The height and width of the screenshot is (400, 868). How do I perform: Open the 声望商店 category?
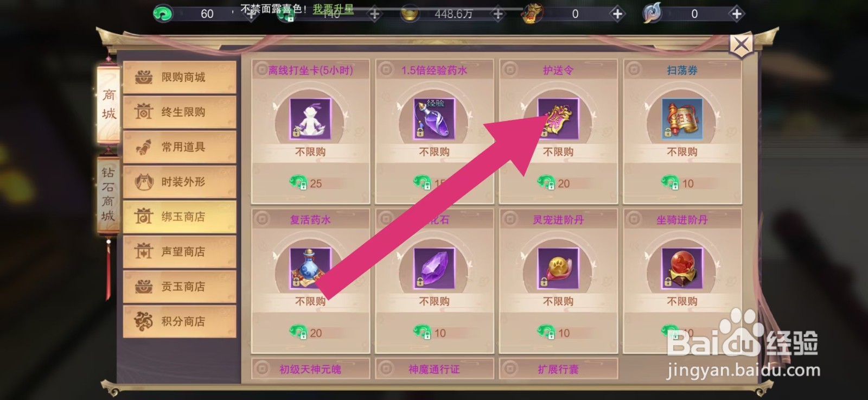[x=180, y=251]
